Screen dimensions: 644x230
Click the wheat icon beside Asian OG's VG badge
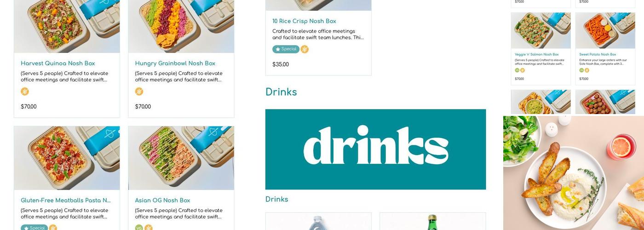click(x=148, y=228)
